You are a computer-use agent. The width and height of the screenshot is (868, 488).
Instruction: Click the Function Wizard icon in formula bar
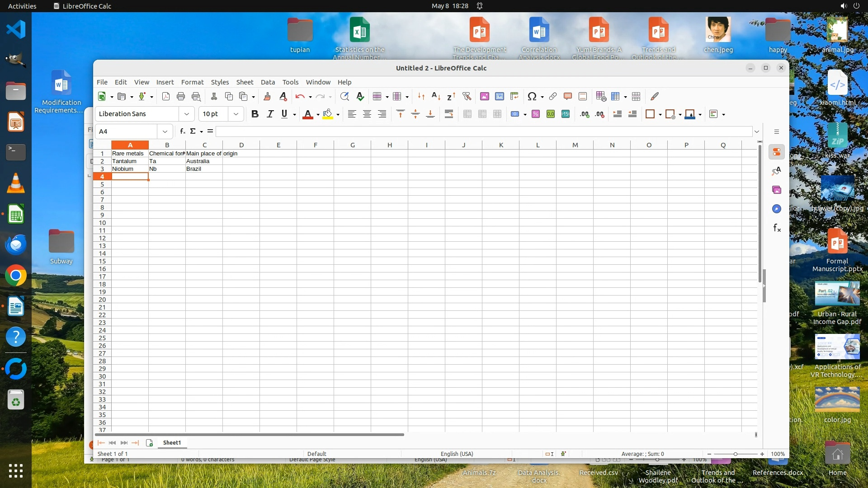tap(182, 131)
